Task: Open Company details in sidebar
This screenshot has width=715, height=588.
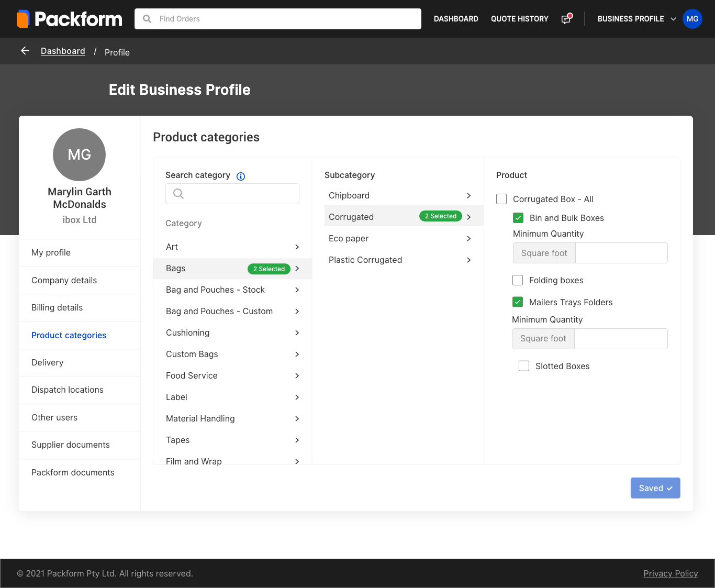Action: coord(64,280)
